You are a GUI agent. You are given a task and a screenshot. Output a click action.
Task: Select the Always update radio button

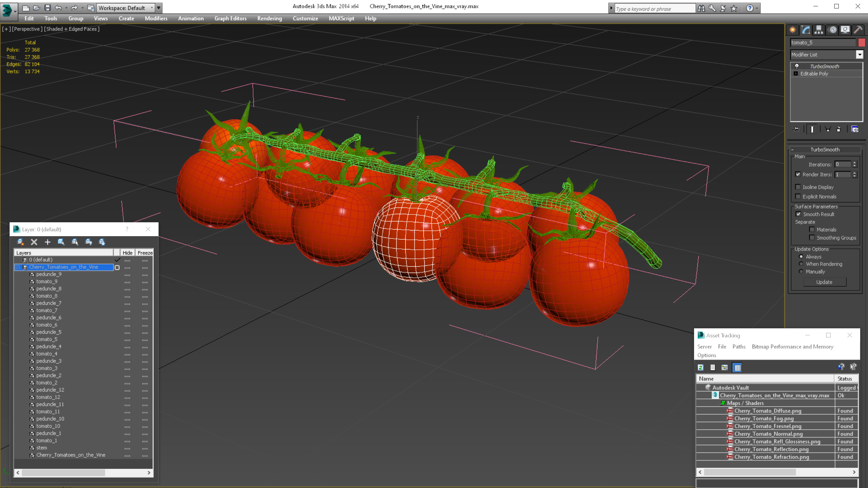(801, 257)
